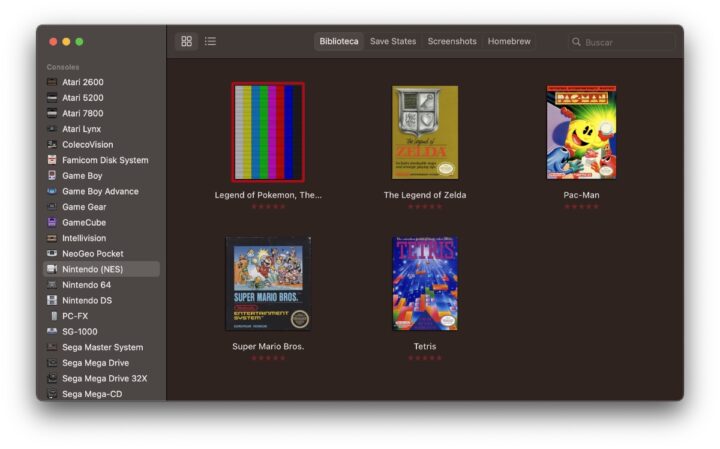Click the search magnifier icon
This screenshot has height=449, width=720.
coord(576,42)
